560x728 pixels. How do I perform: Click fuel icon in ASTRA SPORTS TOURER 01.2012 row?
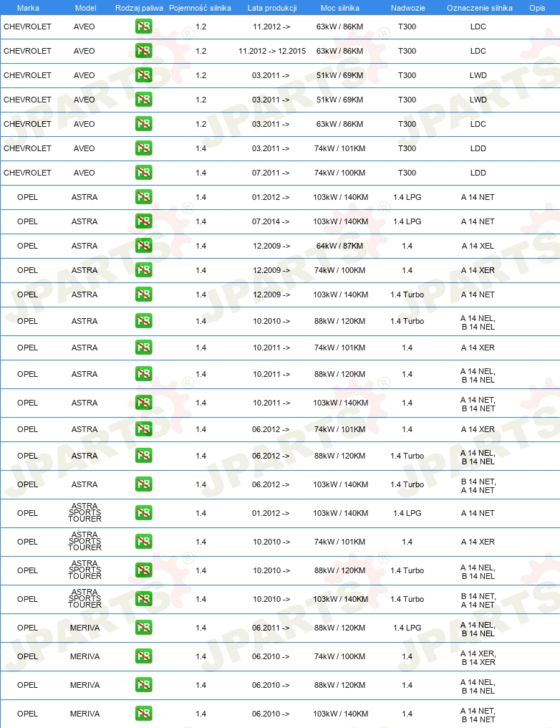[x=144, y=513]
